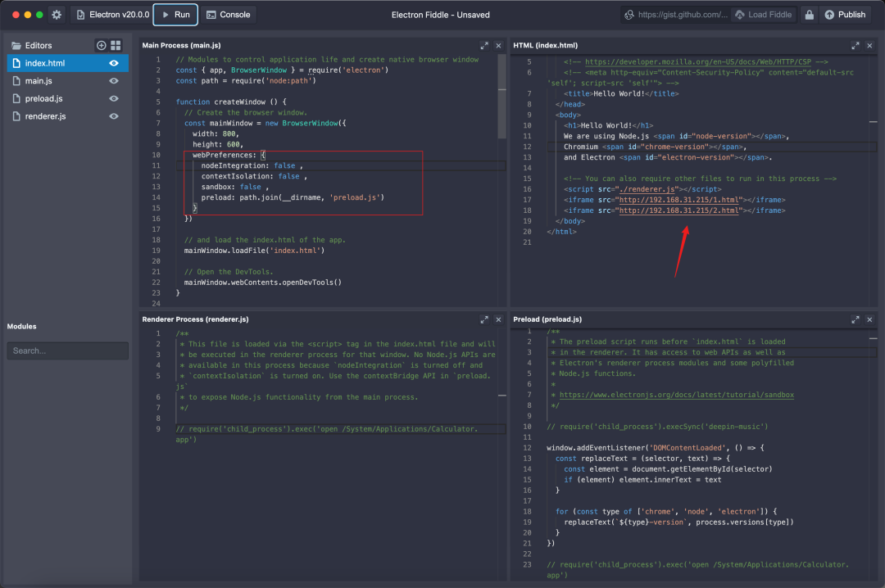The width and height of the screenshot is (885, 588).
Task: Publish the fiddle
Action: [x=845, y=15]
